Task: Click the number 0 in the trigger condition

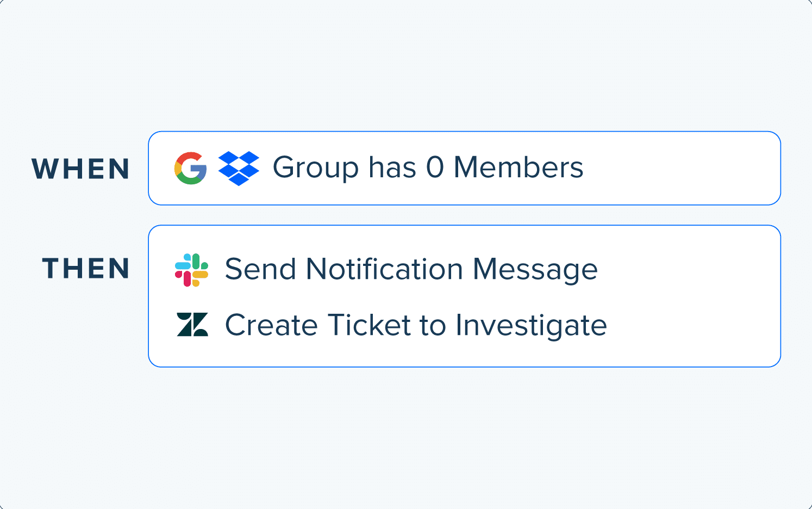Action: pyautogui.click(x=435, y=167)
